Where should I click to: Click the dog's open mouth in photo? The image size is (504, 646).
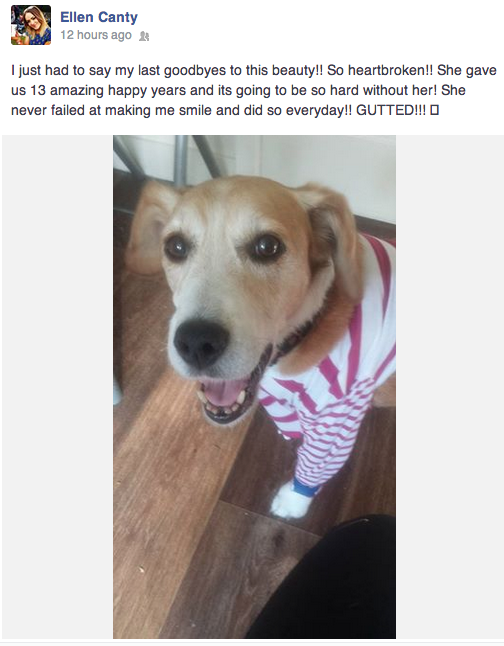click(x=225, y=398)
